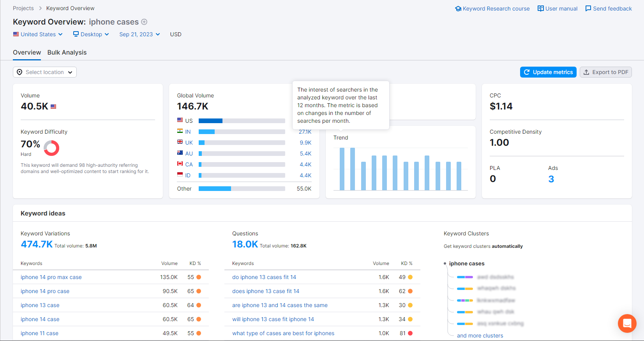Switch to the Bulk Analysis tab
The width and height of the screenshot is (644, 341).
point(67,53)
